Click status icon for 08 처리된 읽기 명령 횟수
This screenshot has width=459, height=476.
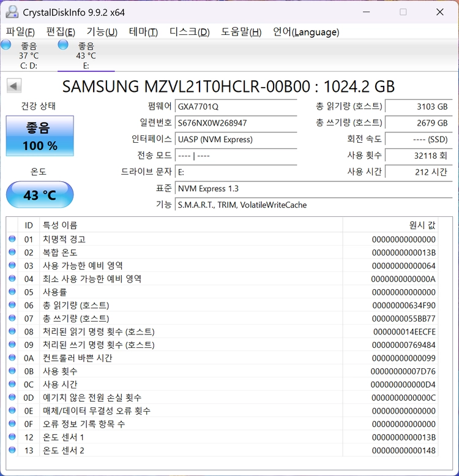coord(12,331)
